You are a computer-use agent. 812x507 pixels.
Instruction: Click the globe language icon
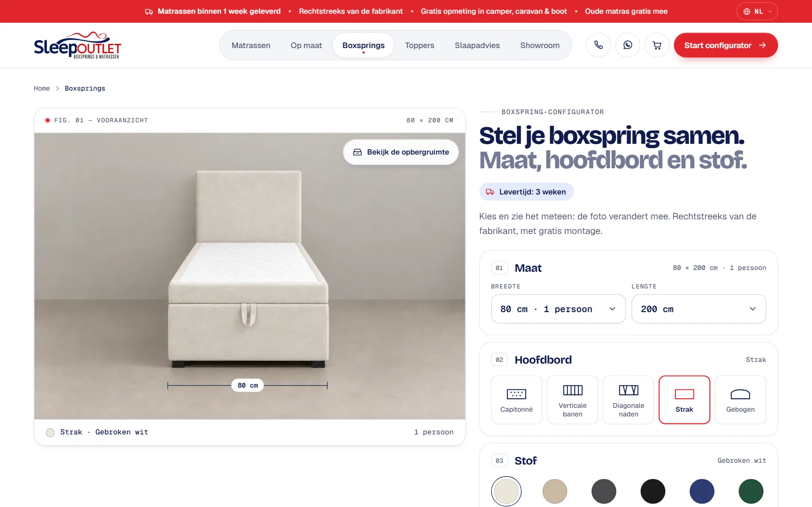click(747, 12)
